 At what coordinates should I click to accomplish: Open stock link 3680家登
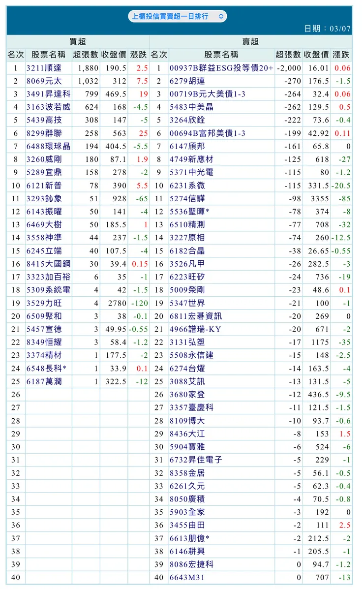click(187, 395)
